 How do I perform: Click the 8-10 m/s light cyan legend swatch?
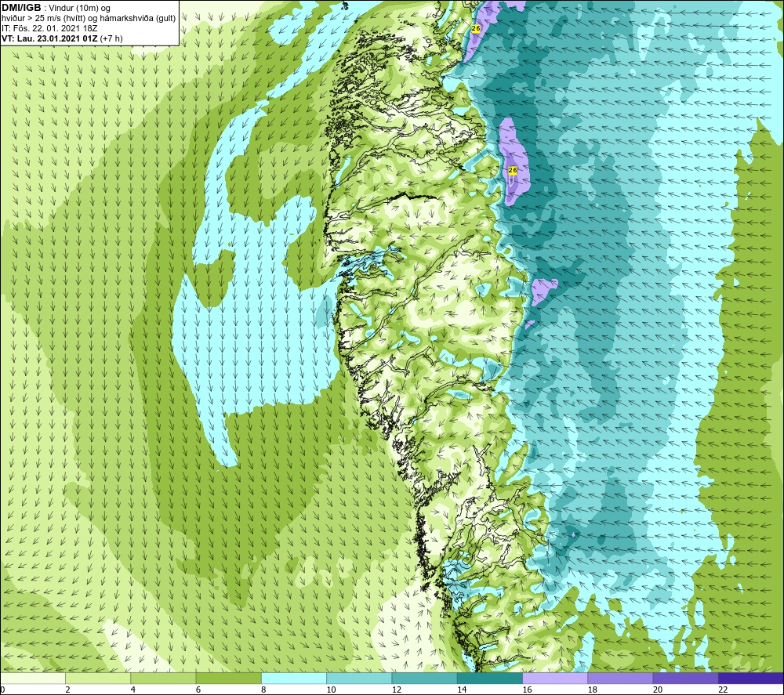click(294, 678)
